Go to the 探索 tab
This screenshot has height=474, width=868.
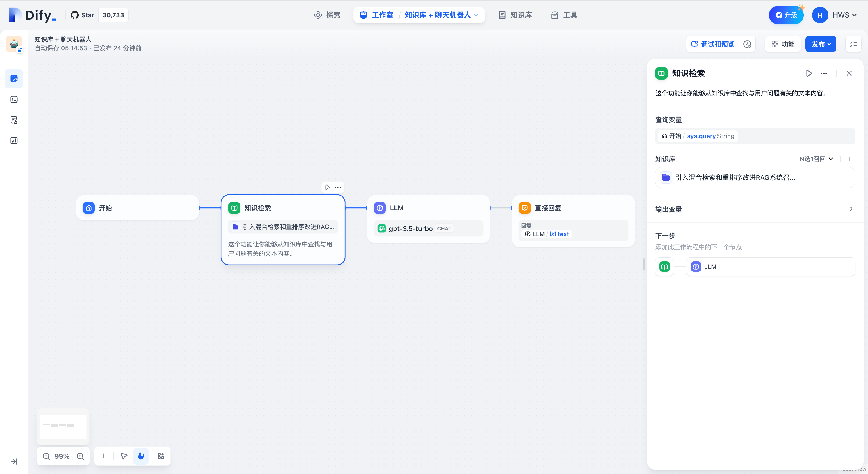[327, 15]
